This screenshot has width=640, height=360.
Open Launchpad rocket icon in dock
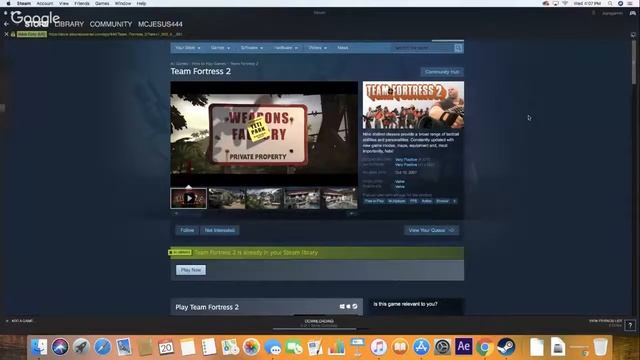pyautogui.click(x=81, y=347)
